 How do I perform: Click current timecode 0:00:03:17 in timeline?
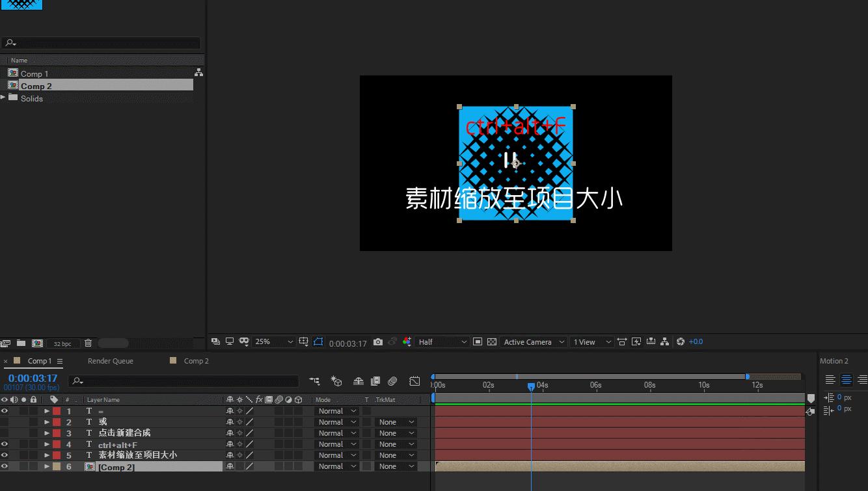33,378
